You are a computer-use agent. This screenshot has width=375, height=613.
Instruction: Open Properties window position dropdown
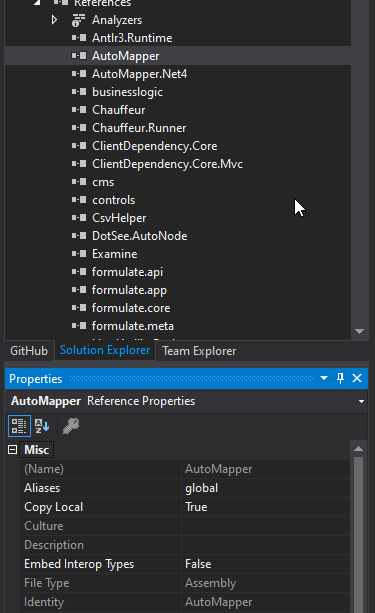(x=324, y=378)
